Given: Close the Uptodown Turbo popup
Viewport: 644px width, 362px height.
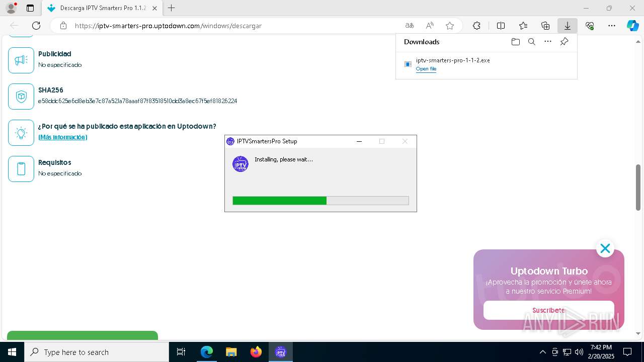Looking at the screenshot, I should click(x=605, y=248).
